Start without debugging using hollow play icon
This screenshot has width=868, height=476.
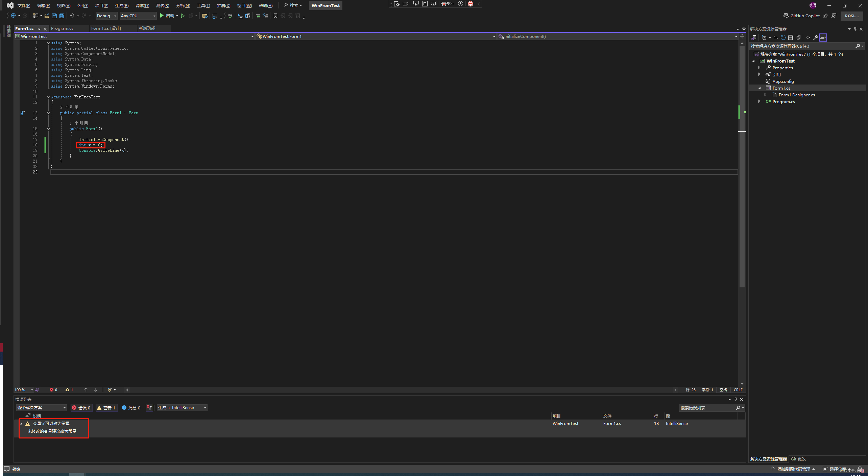[x=183, y=16]
